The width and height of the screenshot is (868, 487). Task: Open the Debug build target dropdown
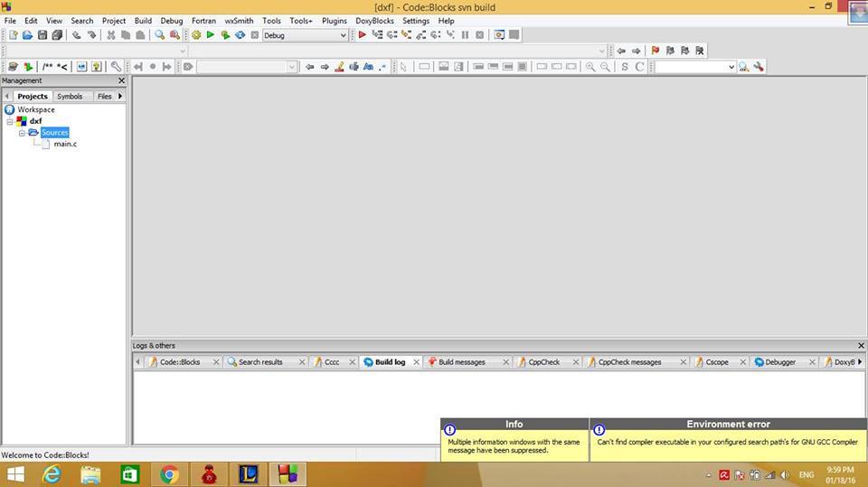tap(343, 35)
